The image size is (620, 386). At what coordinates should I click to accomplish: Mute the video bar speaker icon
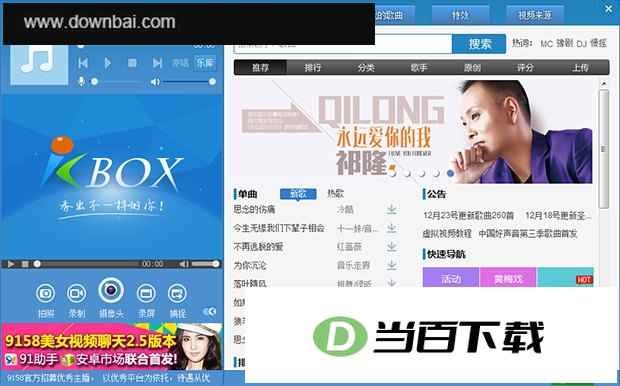[184, 264]
